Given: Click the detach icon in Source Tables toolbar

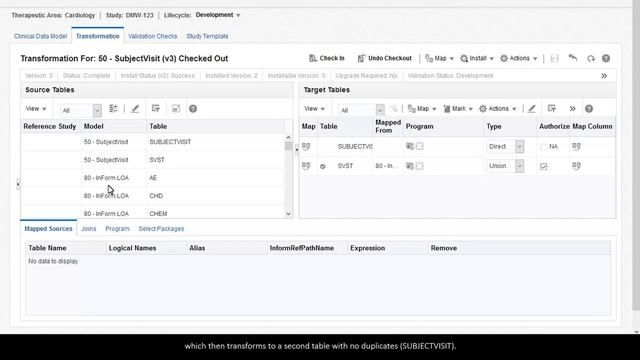Looking at the screenshot, I should point(176,109).
